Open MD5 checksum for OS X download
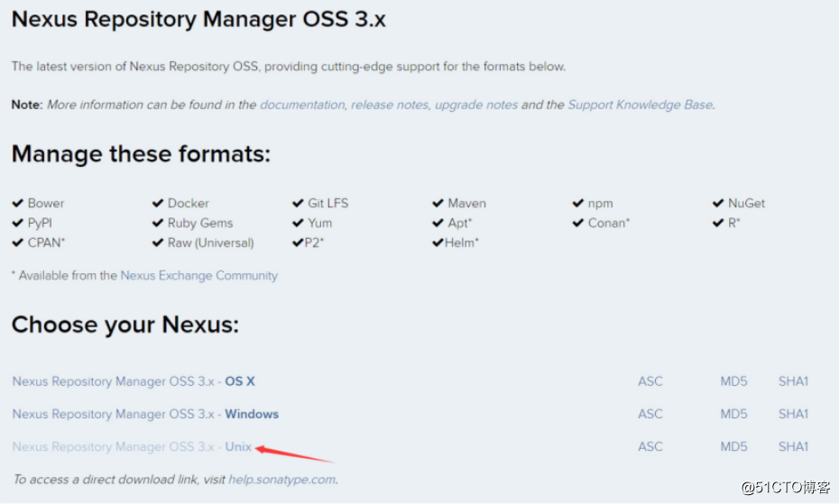Image resolution: width=839 pixels, height=504 pixels. [733, 381]
